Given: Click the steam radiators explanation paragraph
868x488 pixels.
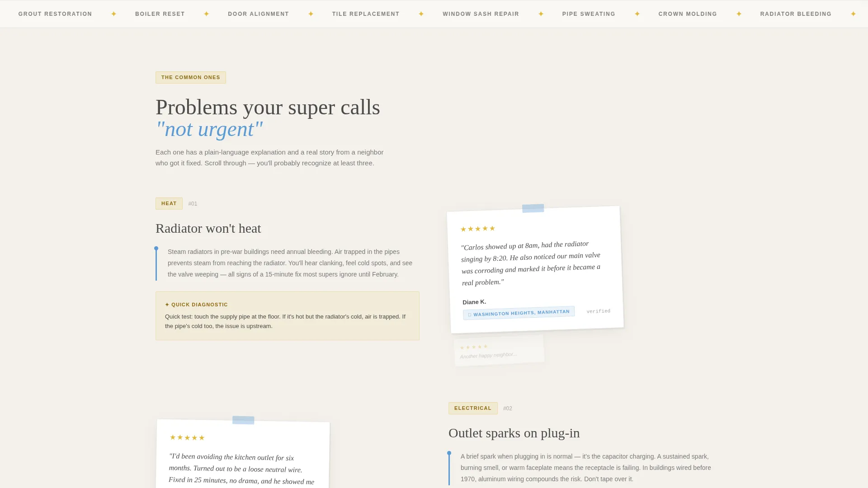Looking at the screenshot, I should pos(290,263).
